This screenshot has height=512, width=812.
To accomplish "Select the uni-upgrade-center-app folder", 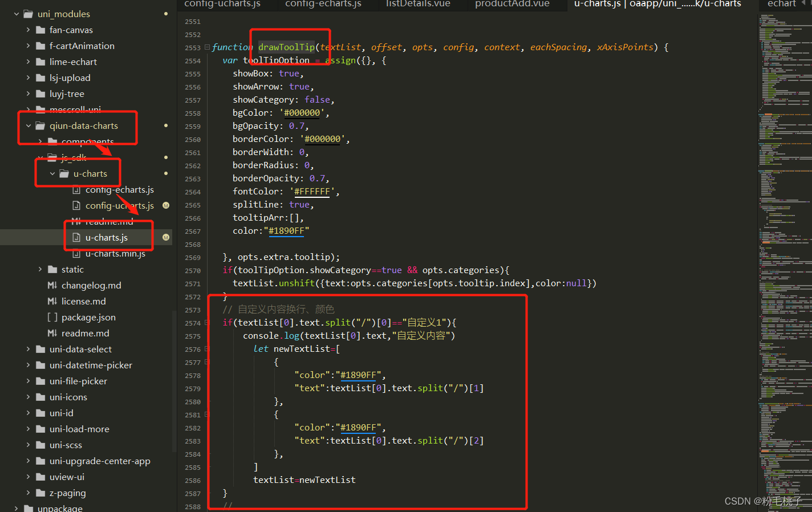I will [x=100, y=461].
